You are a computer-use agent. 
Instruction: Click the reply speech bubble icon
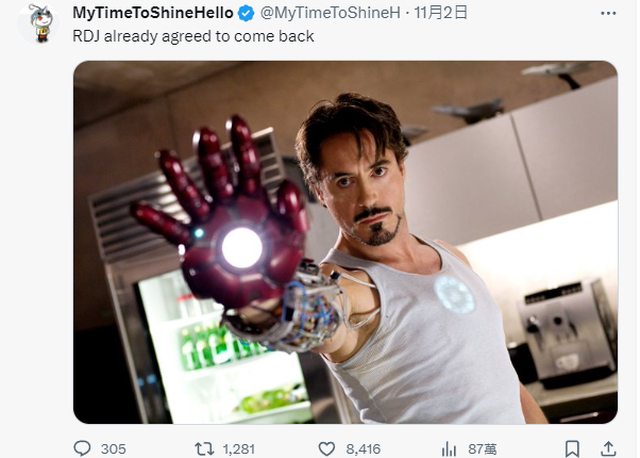[83, 449]
